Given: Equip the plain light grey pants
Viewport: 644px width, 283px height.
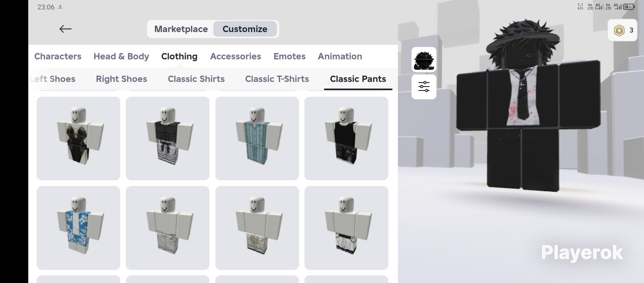Looking at the screenshot, I should (168, 228).
